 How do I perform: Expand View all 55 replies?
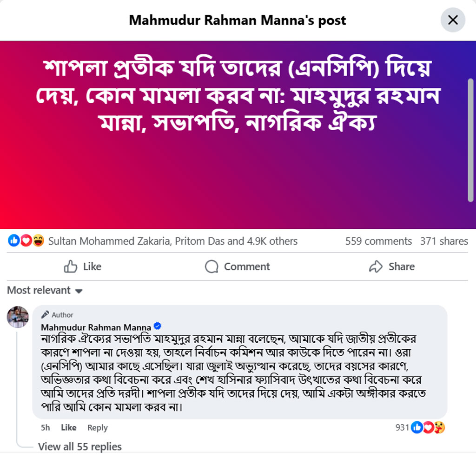click(80, 446)
